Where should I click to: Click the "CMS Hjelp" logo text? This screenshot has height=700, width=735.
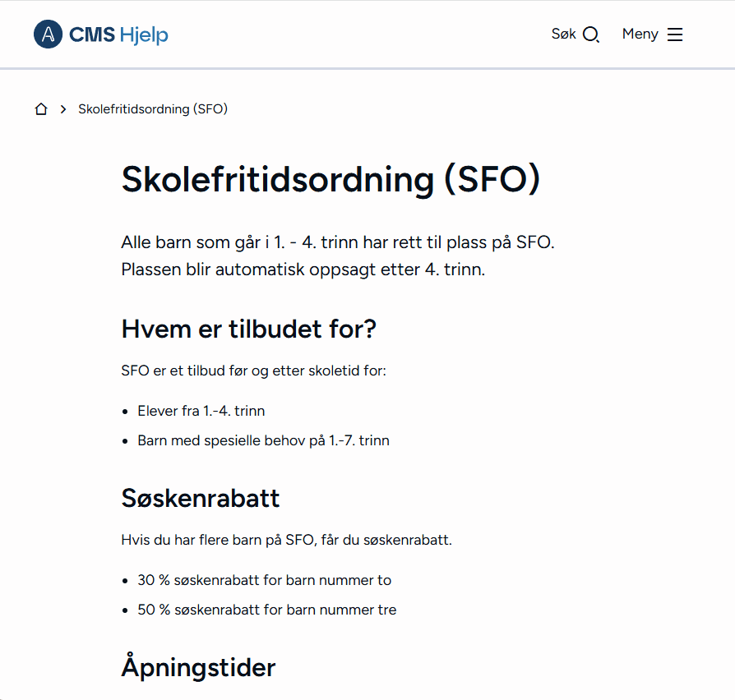(119, 35)
